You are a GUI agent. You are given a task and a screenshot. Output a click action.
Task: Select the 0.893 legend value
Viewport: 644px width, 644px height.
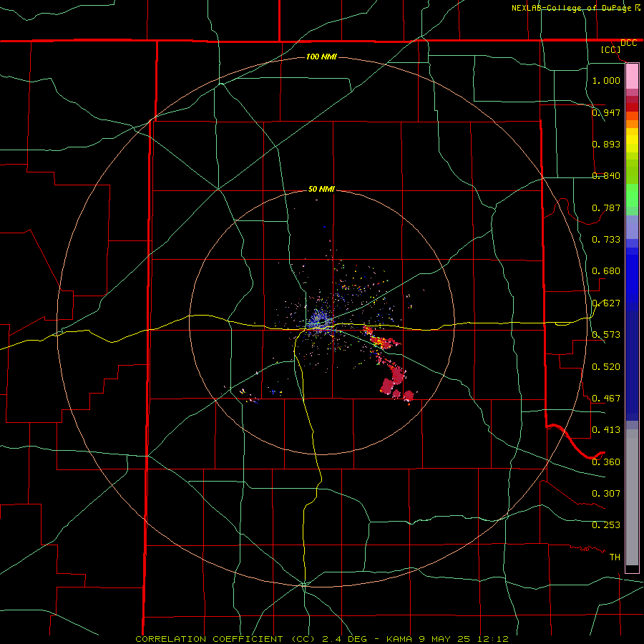(x=606, y=144)
